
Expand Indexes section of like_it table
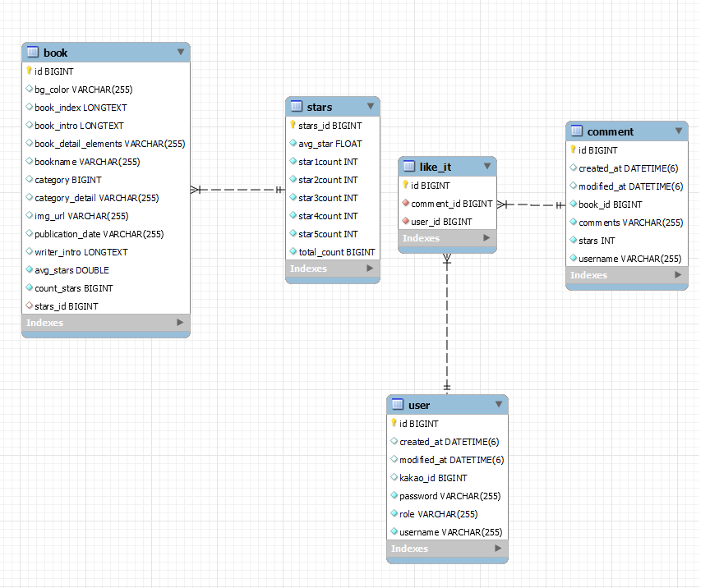486,237
